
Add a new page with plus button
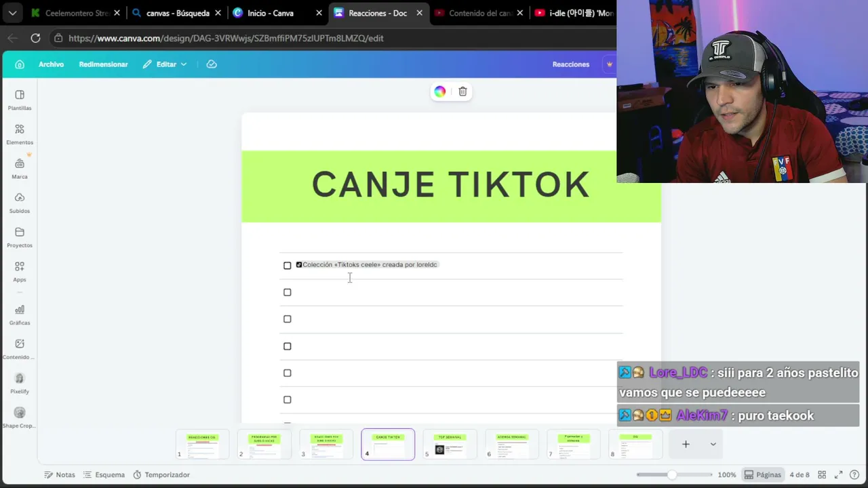[x=686, y=444]
